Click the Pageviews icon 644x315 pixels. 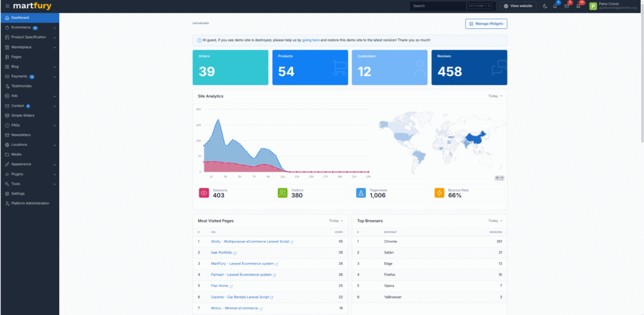tap(361, 193)
